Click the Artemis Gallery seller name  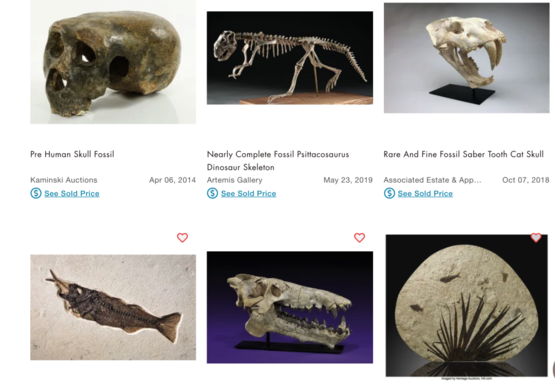point(235,180)
